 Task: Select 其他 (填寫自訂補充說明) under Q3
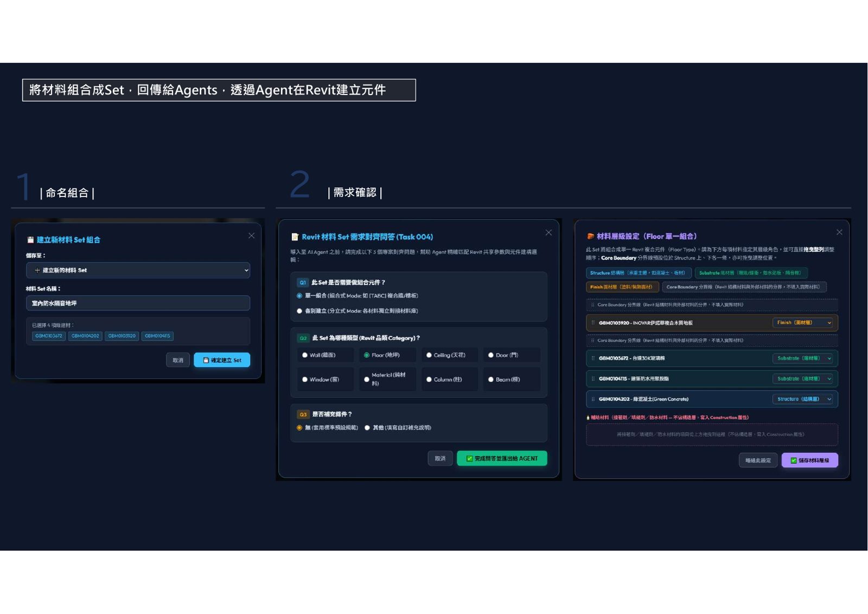(x=367, y=428)
